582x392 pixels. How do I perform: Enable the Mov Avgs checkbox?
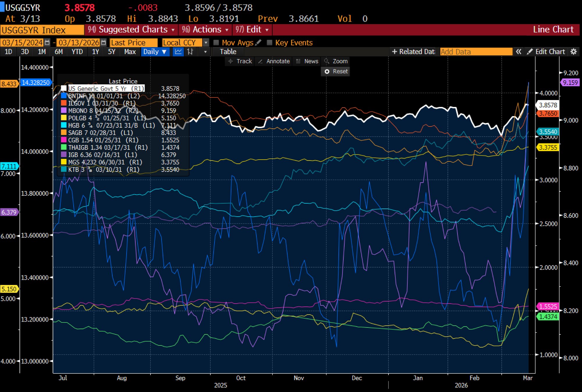click(x=216, y=43)
